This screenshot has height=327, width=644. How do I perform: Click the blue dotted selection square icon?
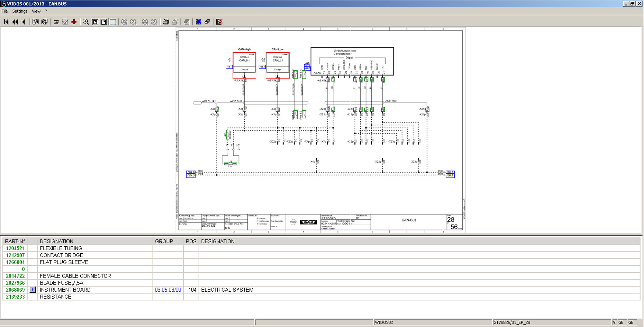199,22
